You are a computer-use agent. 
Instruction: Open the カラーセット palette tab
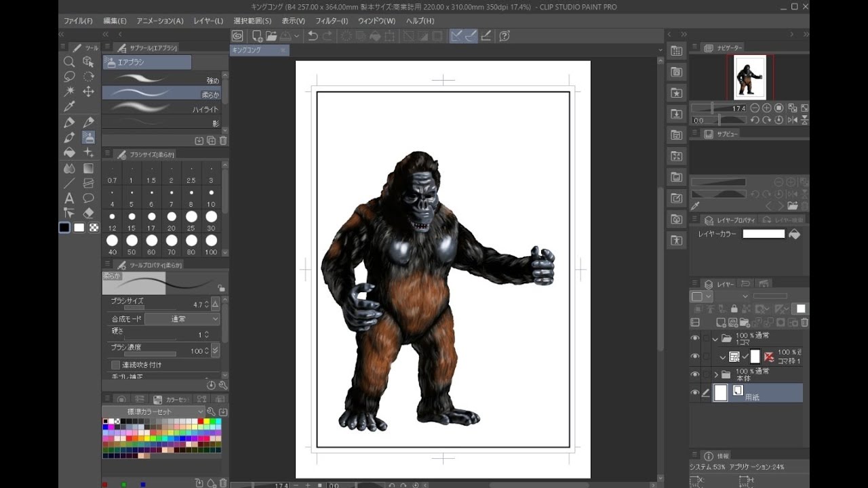172,399
